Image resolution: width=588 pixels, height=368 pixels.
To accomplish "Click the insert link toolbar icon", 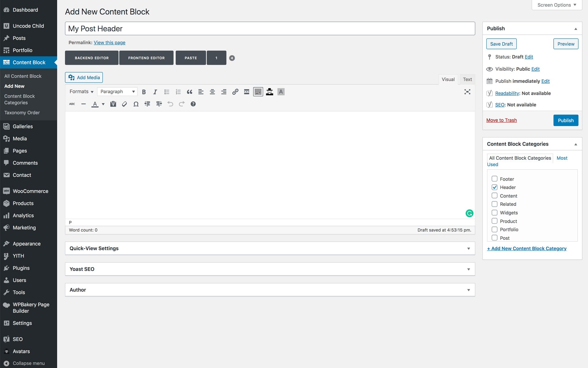I will coord(235,92).
